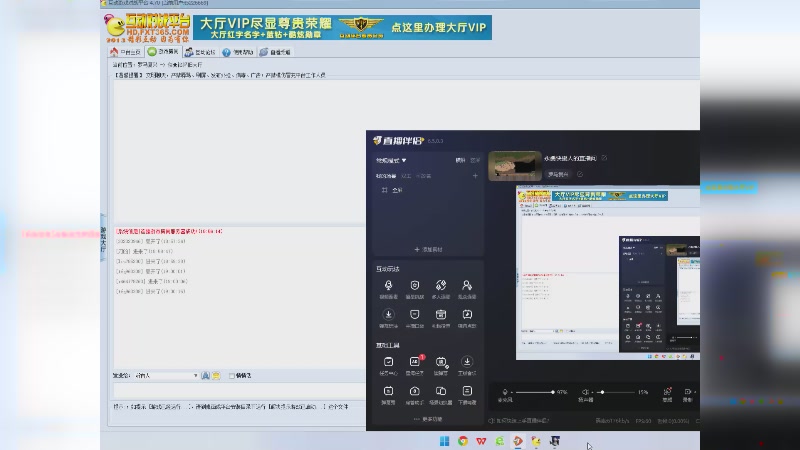Click the stream preview in 直播伴侣
This screenshot has height=450, width=800.
point(608,272)
